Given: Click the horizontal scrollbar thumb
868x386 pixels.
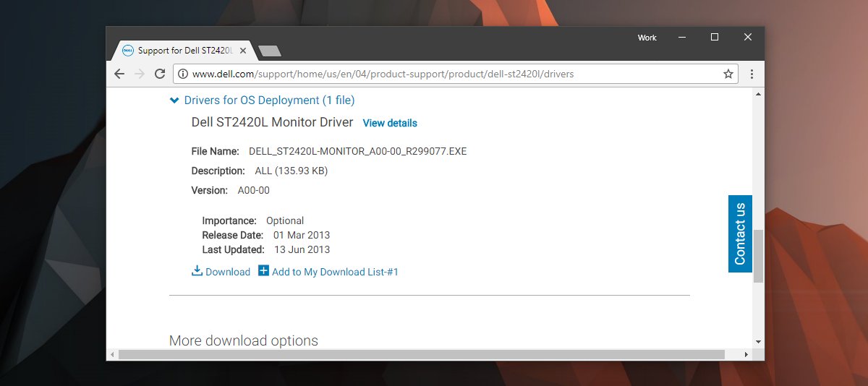Looking at the screenshot, I should (x=421, y=354).
